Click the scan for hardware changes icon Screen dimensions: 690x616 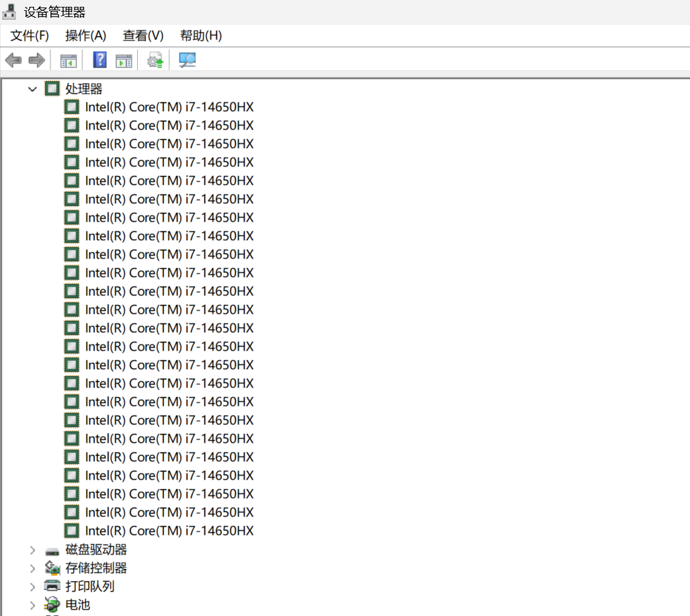point(187,60)
